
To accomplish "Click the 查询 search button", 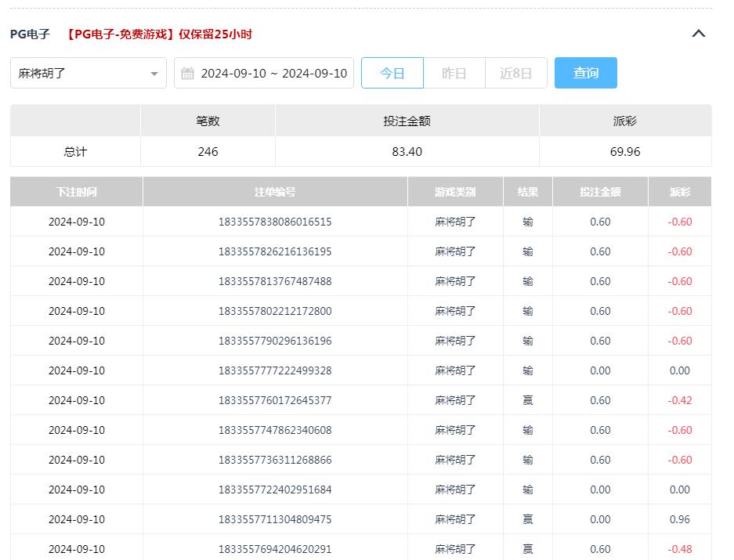I will 585,72.
